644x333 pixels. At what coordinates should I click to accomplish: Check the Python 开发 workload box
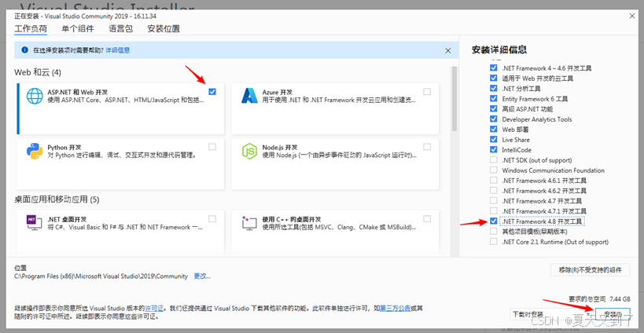tap(212, 147)
